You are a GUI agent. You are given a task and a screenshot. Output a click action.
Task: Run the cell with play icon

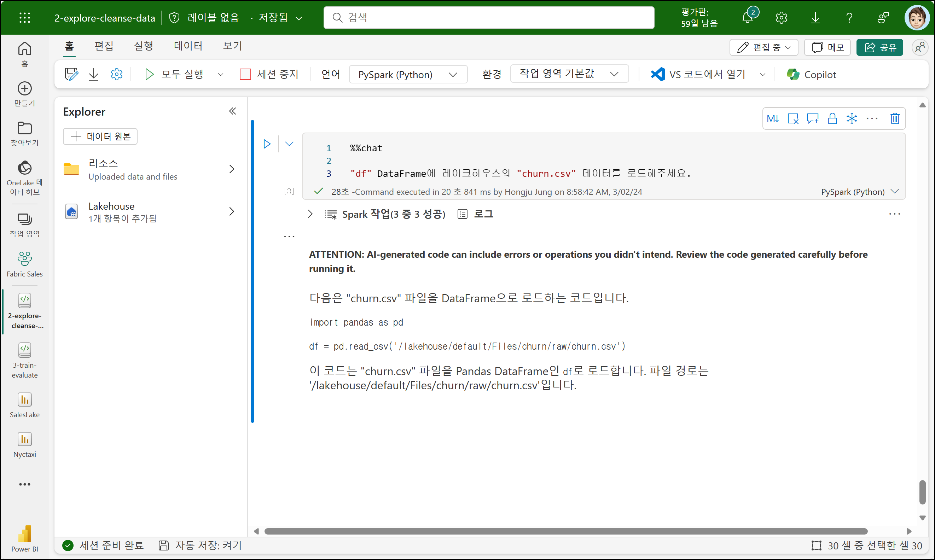tap(267, 144)
